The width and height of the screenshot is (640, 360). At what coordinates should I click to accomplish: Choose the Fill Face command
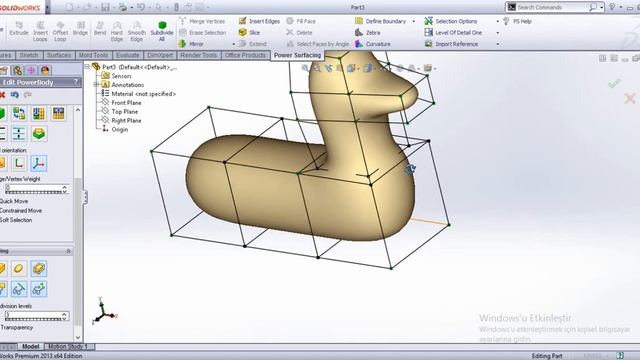tap(301, 21)
